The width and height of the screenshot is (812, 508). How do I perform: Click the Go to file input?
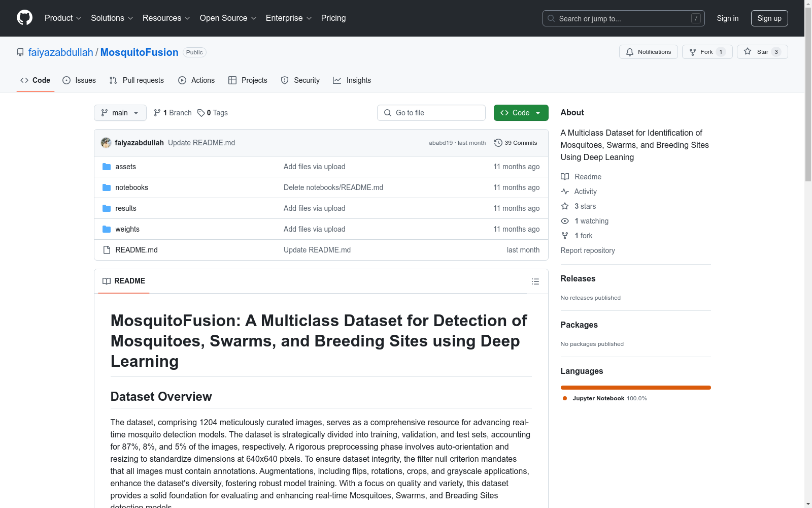(431, 113)
